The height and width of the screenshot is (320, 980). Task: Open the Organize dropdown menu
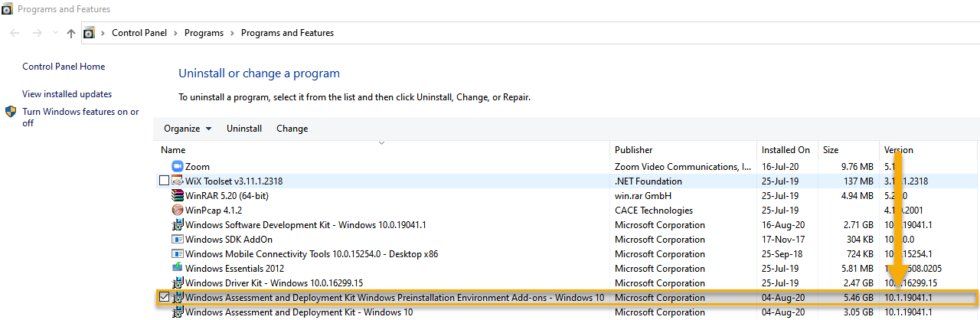click(x=188, y=129)
